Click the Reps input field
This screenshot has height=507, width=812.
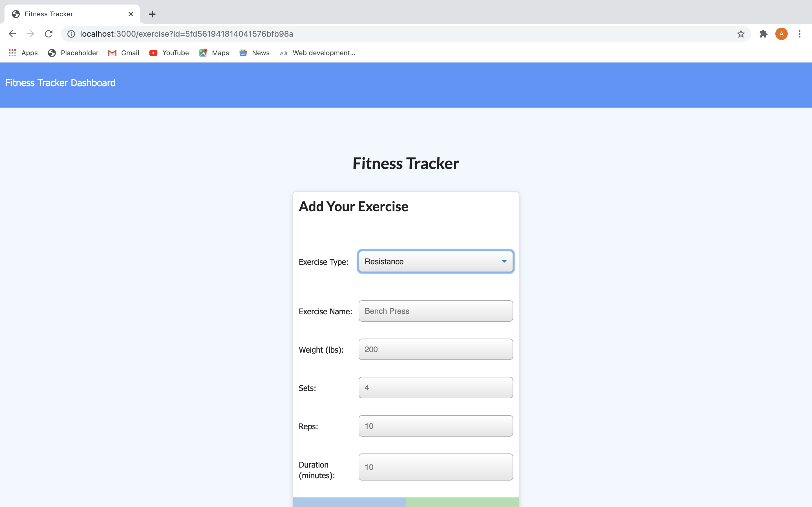(435, 426)
